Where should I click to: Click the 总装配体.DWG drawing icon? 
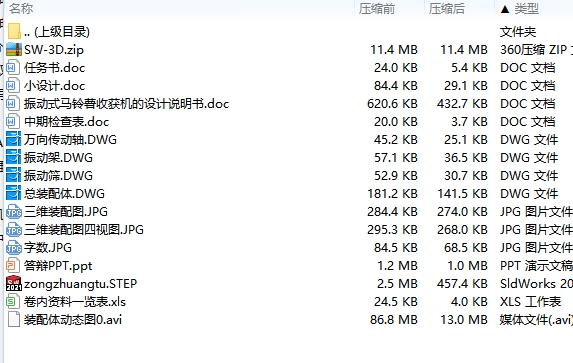(x=14, y=193)
